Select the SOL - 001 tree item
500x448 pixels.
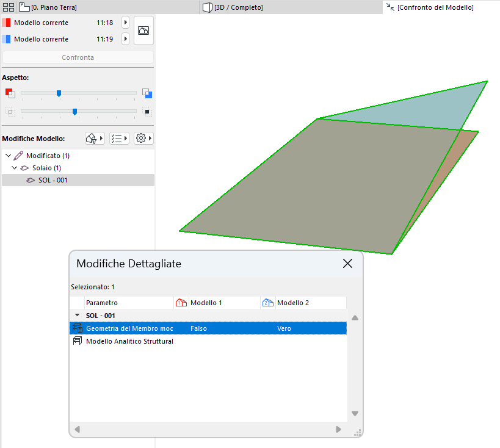(x=78, y=180)
